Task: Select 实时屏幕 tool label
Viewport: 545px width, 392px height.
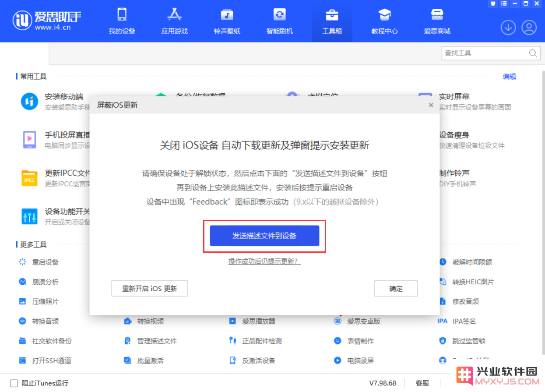Action: point(454,97)
